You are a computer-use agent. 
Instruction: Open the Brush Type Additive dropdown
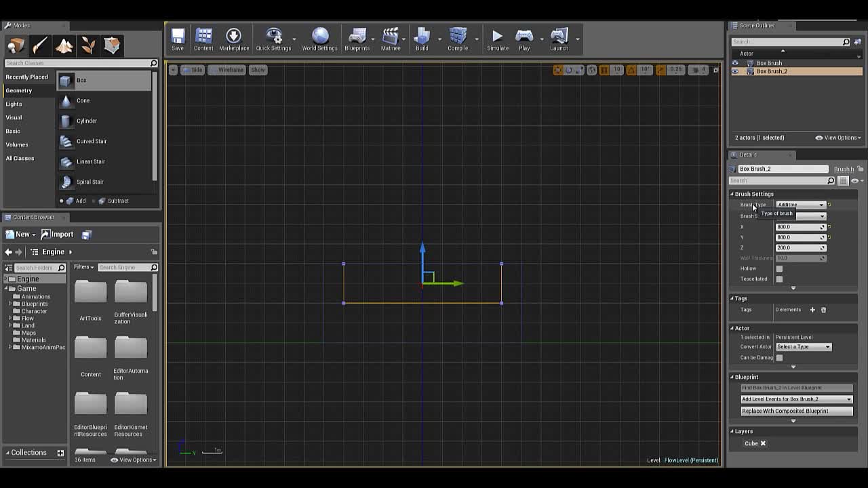pyautogui.click(x=801, y=205)
